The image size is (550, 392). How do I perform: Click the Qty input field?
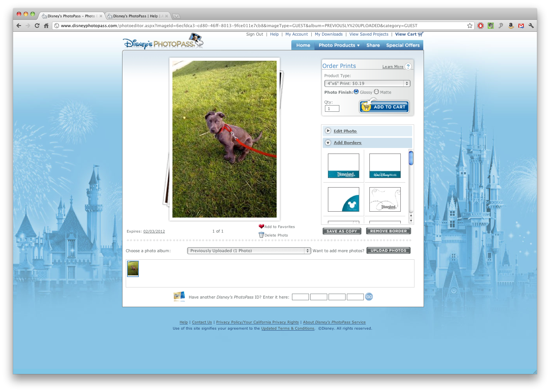332,108
